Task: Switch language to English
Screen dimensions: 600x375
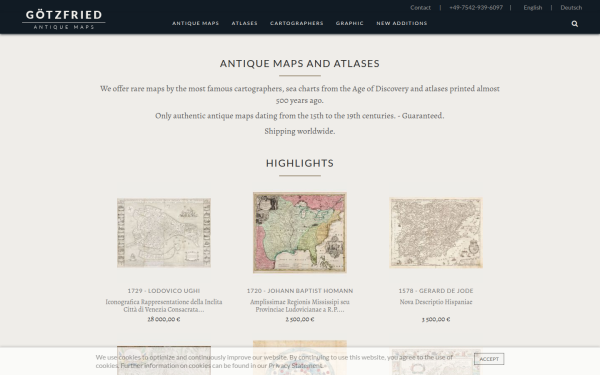Action: (x=533, y=8)
